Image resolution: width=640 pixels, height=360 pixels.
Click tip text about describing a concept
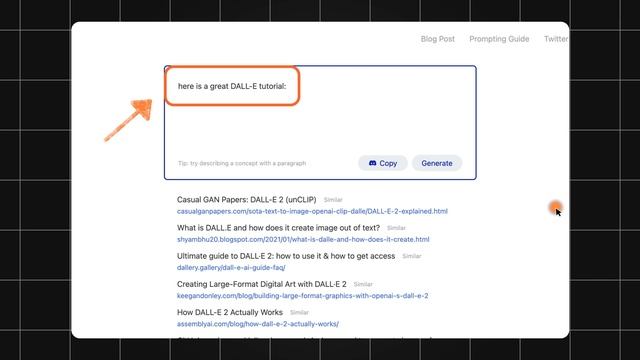[x=242, y=163]
